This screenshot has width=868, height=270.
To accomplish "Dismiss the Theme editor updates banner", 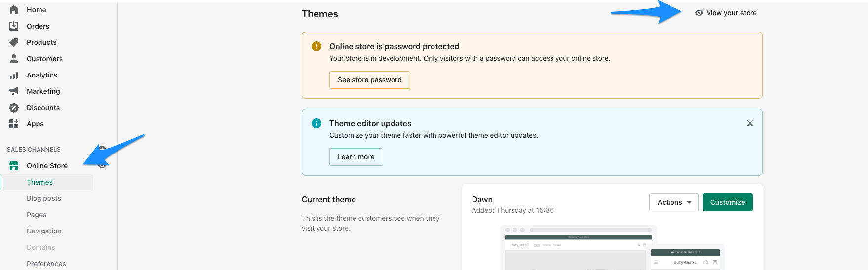I will click(750, 123).
